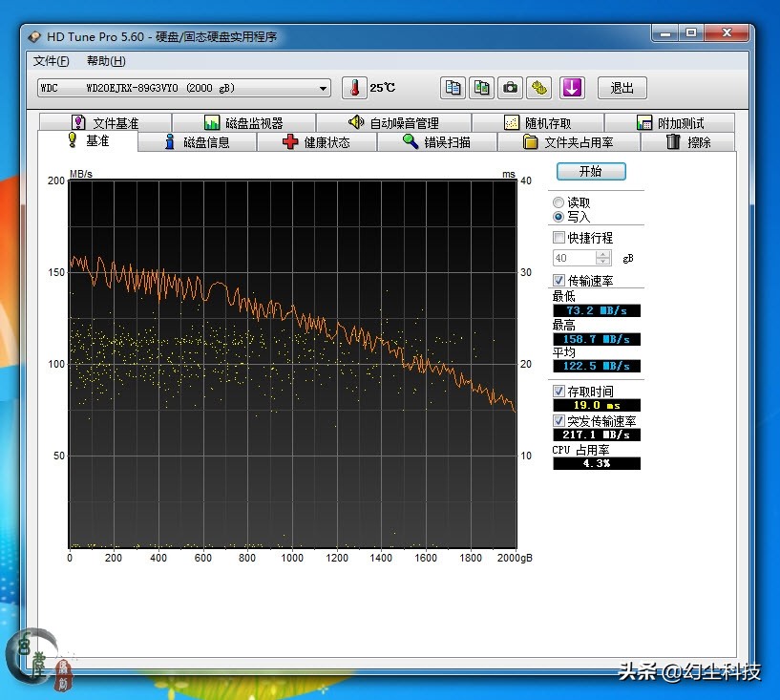Click the copy screenshot to clipboard icon
This screenshot has width=780, height=700.
[x=482, y=88]
